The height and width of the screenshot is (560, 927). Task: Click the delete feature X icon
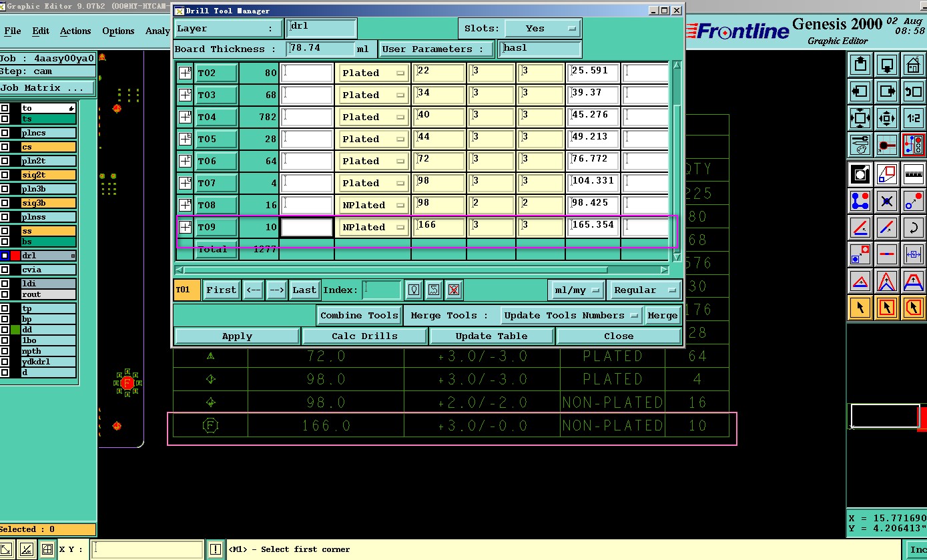[887, 200]
